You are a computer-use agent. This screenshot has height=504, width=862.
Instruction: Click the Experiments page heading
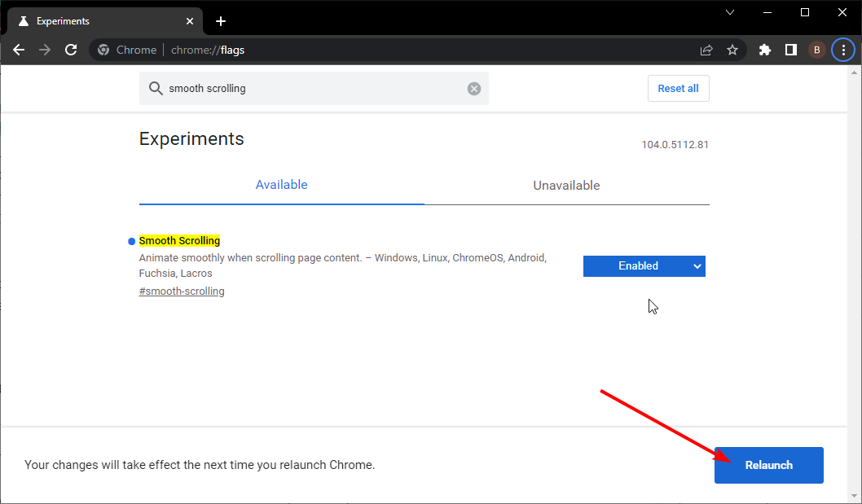coord(191,139)
